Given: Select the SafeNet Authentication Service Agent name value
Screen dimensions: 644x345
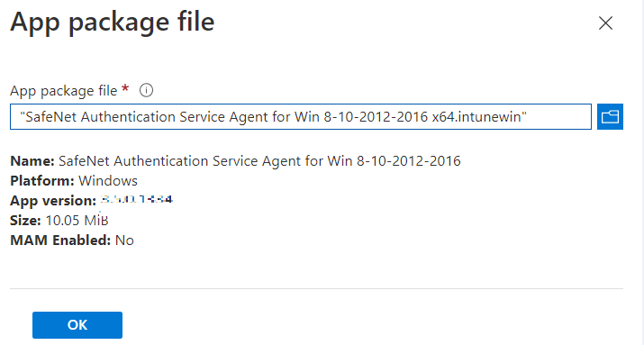Looking at the screenshot, I should [x=259, y=161].
